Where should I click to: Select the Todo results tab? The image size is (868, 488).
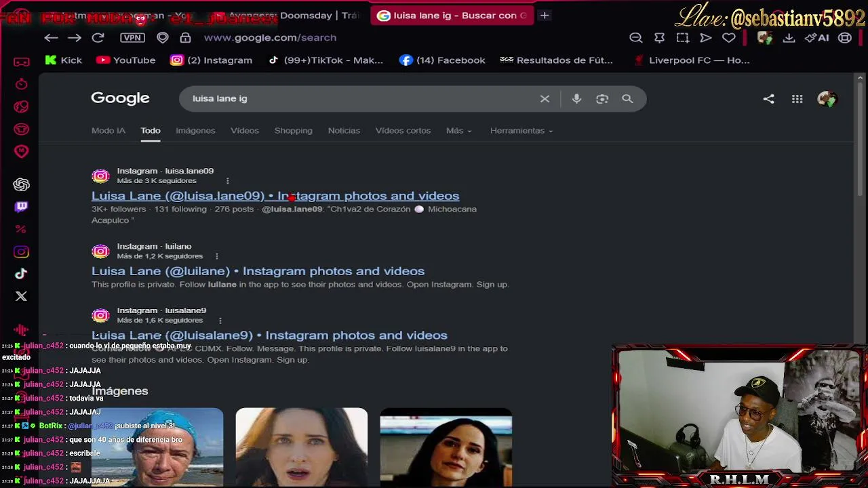point(151,131)
